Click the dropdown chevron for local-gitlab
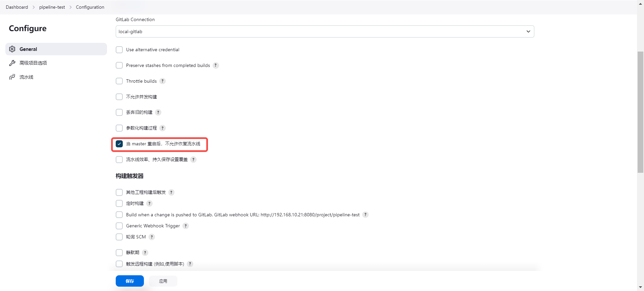Screen dimensions: 644x291 coord(528,31)
